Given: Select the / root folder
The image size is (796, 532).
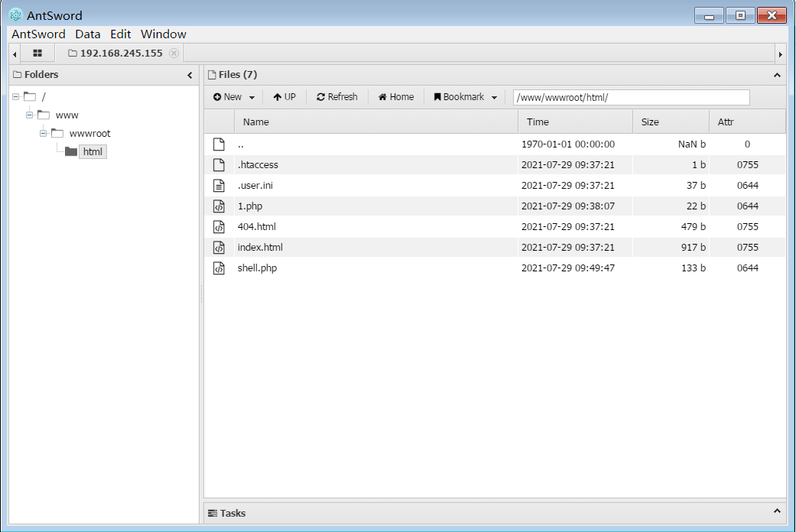Looking at the screenshot, I should pos(44,96).
